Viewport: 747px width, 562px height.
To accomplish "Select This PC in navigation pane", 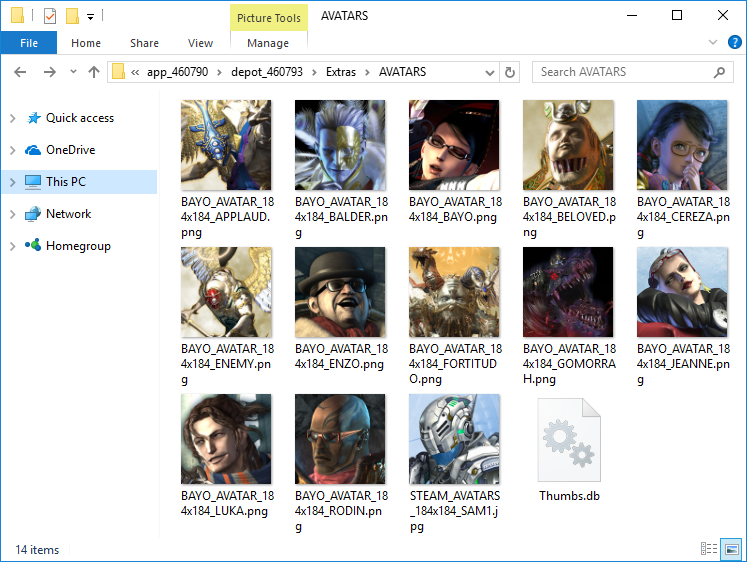I will [66, 182].
